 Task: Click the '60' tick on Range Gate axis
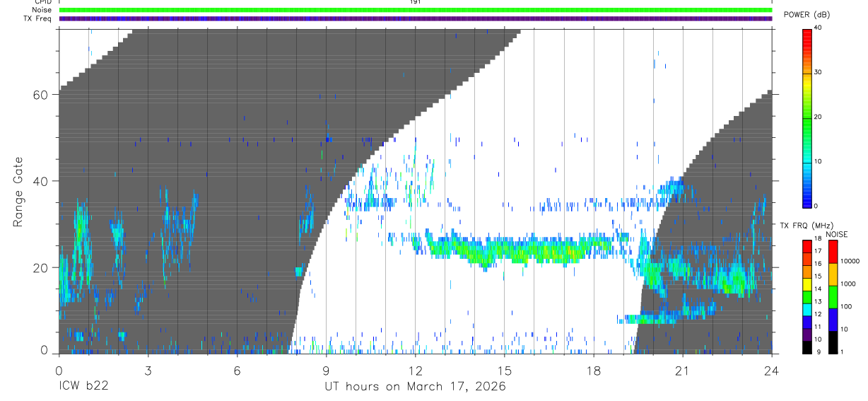[x=41, y=95]
